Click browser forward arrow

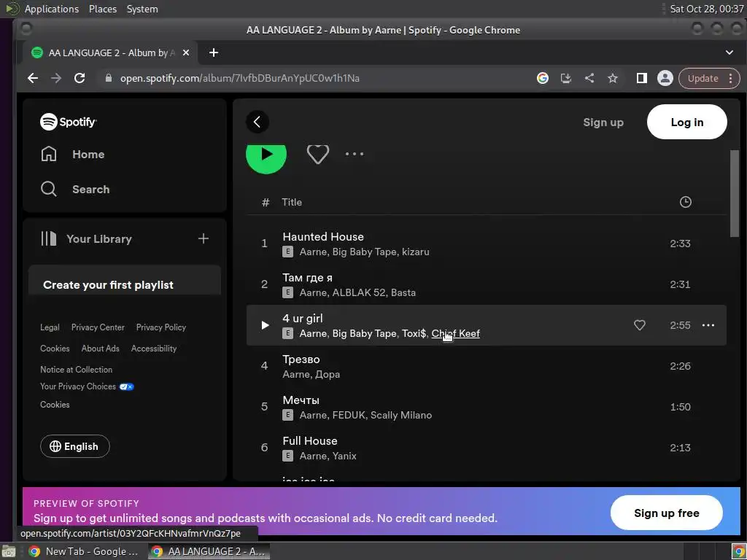(56, 78)
